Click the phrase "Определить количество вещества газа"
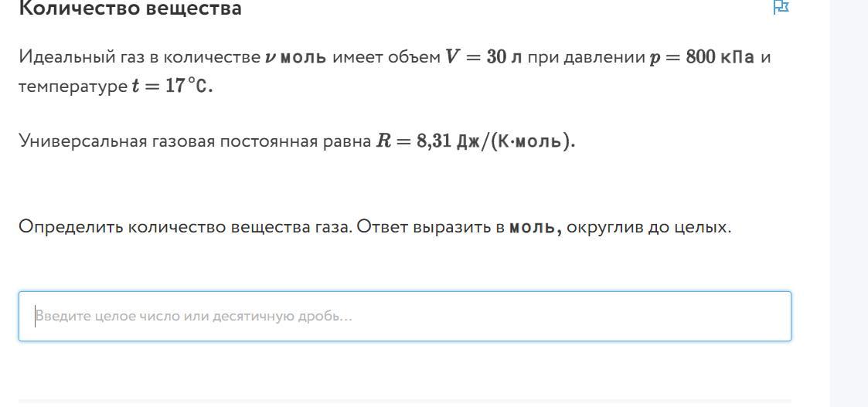 tap(185, 227)
